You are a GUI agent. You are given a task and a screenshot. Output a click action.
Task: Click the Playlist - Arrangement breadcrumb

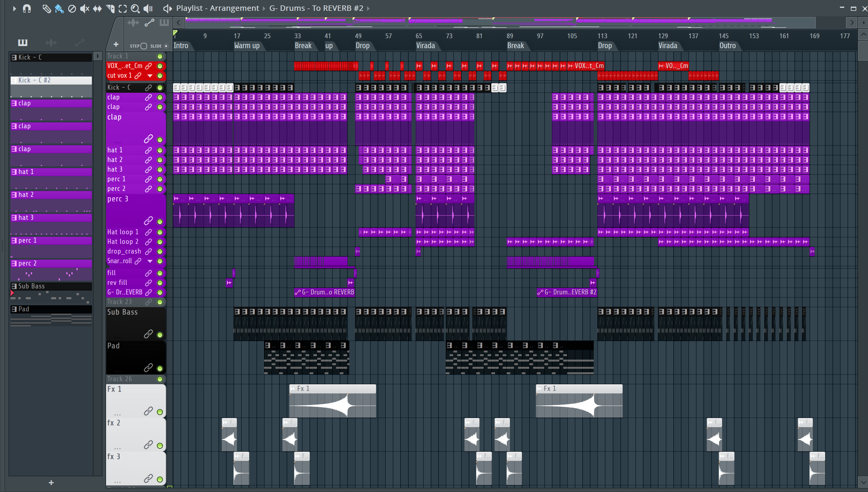coord(217,8)
